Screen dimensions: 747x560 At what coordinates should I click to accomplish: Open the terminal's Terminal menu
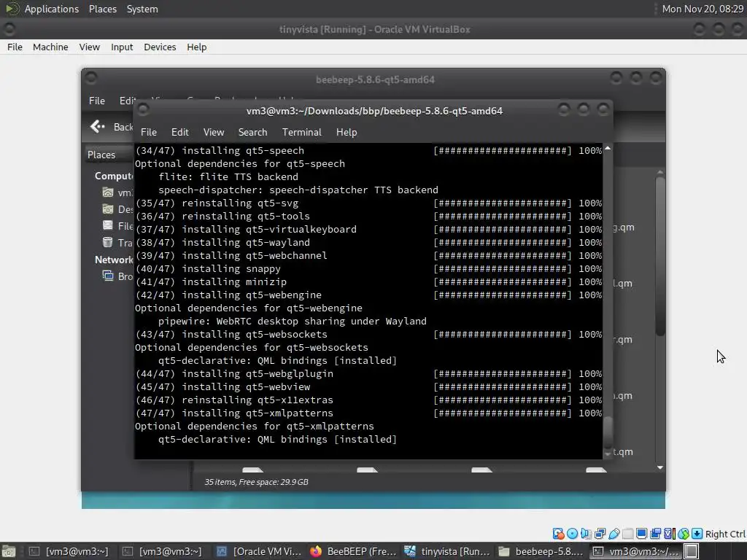(x=301, y=133)
